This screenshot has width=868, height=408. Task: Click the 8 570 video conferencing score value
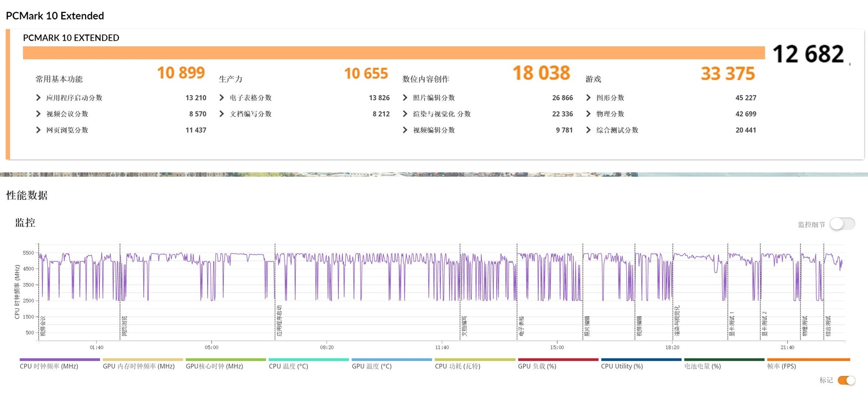[198, 114]
